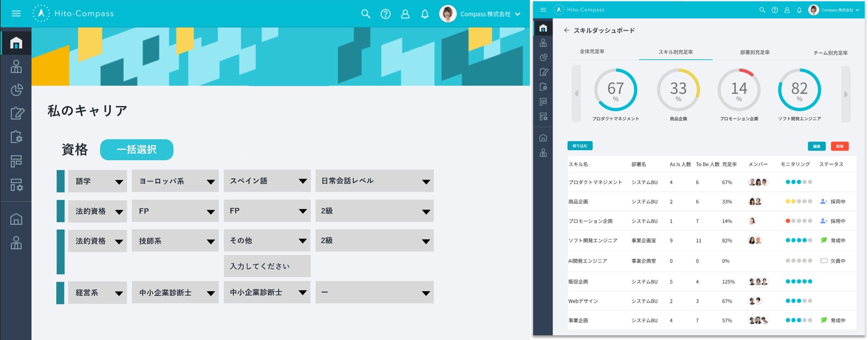Click right carousel arrow beside gauges
The width and height of the screenshot is (868, 340).
pos(846,94)
